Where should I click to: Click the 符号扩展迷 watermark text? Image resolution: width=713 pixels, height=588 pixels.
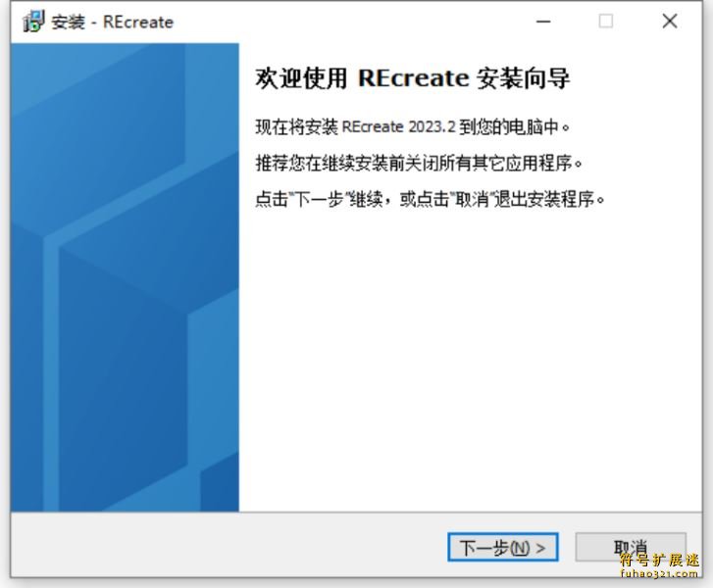659,561
